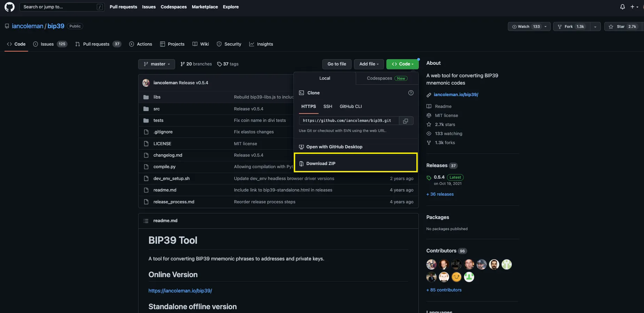
Task: Expand the master branch dropdown
Action: 157,64
